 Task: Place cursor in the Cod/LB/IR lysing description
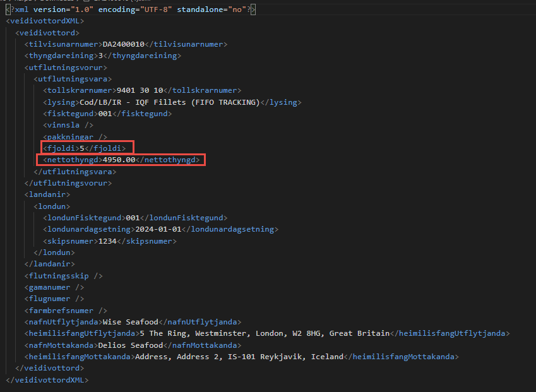pyautogui.click(x=169, y=102)
